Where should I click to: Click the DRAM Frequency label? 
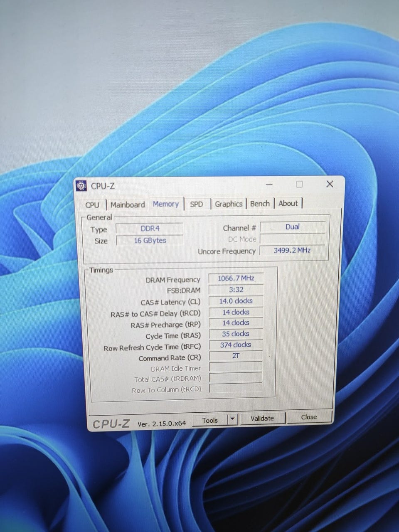click(x=173, y=280)
